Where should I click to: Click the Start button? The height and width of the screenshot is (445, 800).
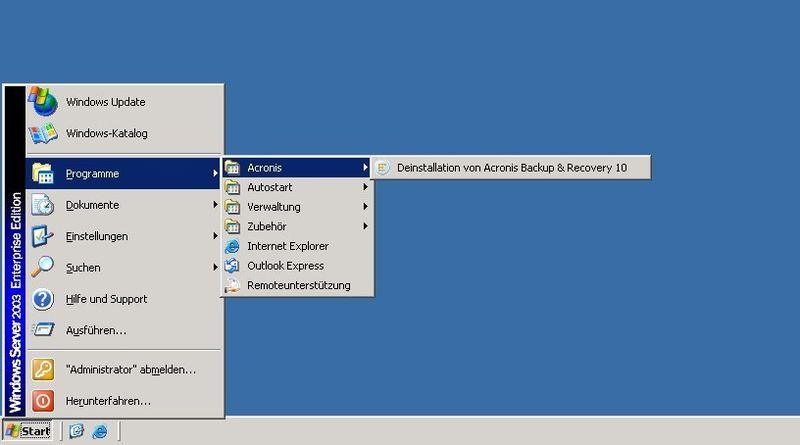(28, 431)
